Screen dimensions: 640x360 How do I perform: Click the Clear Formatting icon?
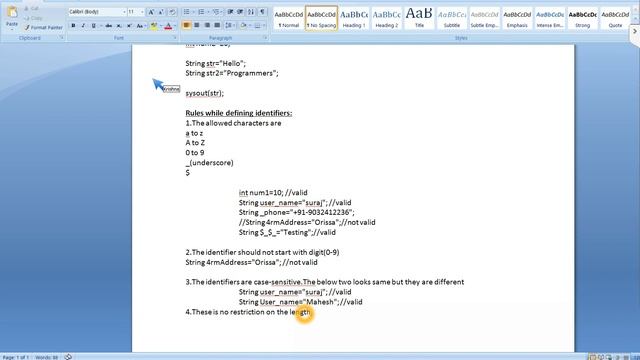click(172, 12)
